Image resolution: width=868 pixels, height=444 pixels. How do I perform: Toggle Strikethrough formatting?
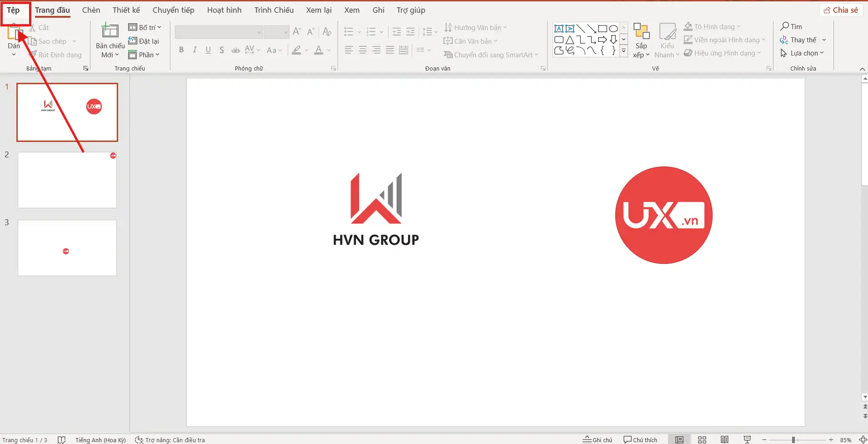point(235,50)
